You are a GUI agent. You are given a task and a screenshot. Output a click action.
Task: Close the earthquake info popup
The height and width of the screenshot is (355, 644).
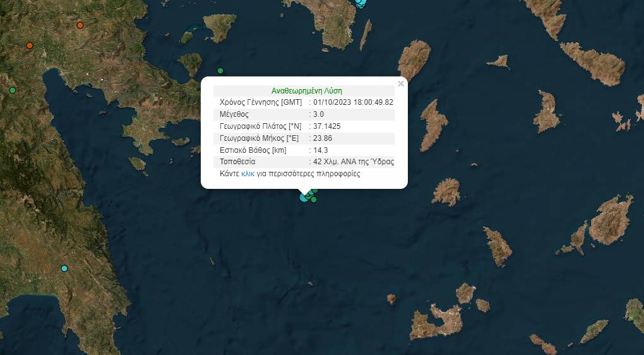(400, 83)
